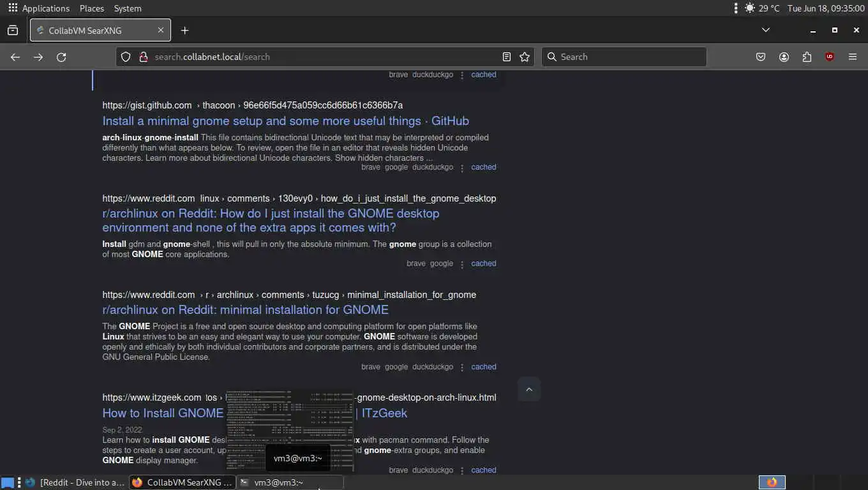Go forward to the next page
This screenshot has width=868, height=490.
click(38, 57)
